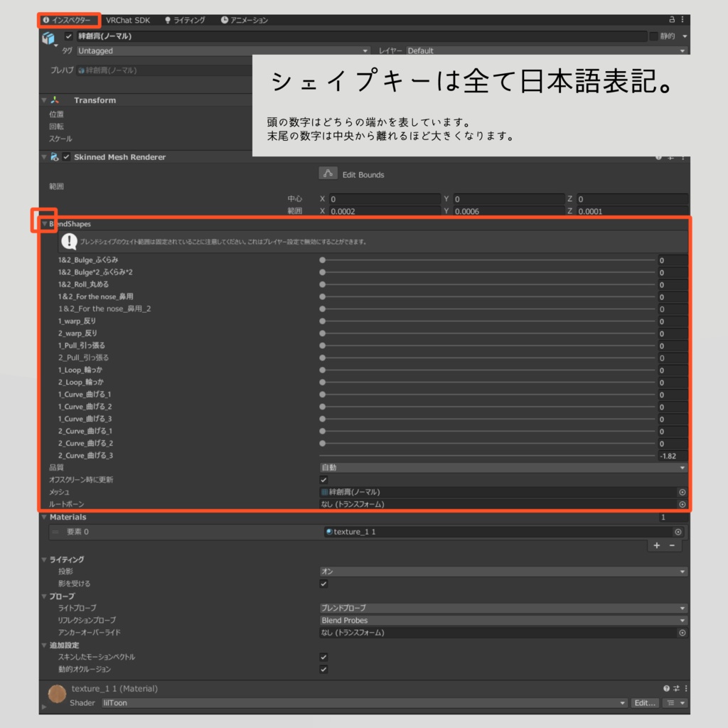
Task: Click the Skinned Mesh Renderer component icon
Action: (x=54, y=157)
